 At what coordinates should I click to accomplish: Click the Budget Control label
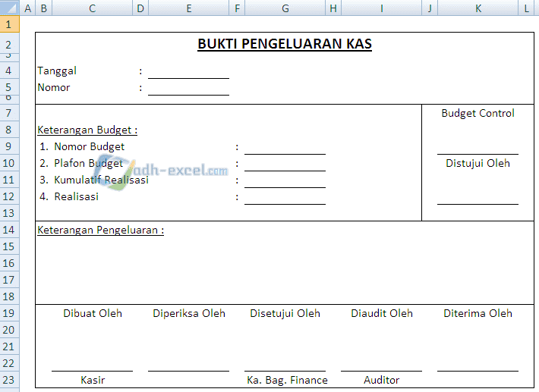[478, 113]
